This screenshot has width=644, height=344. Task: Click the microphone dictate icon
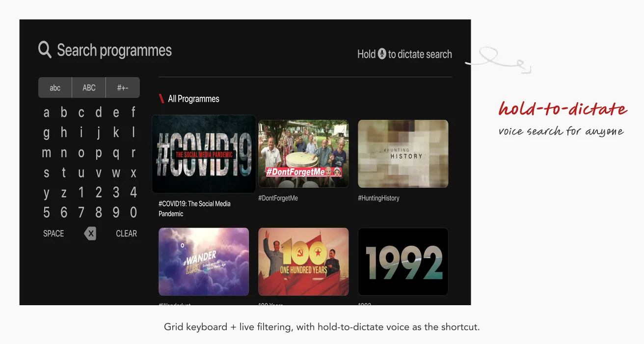point(382,54)
